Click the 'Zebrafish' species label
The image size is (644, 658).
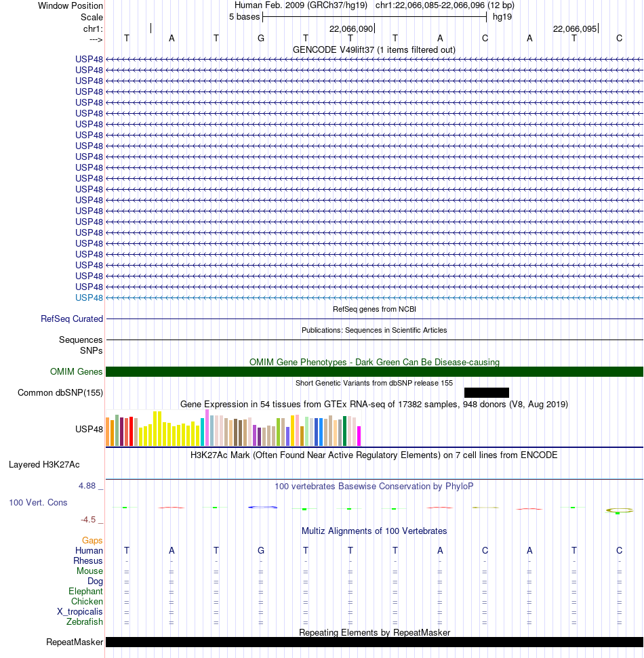tap(84, 622)
